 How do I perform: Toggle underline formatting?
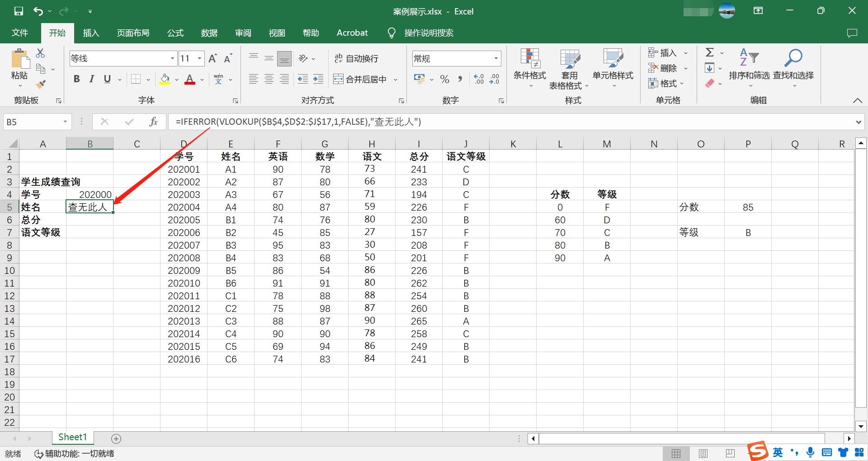coord(107,79)
